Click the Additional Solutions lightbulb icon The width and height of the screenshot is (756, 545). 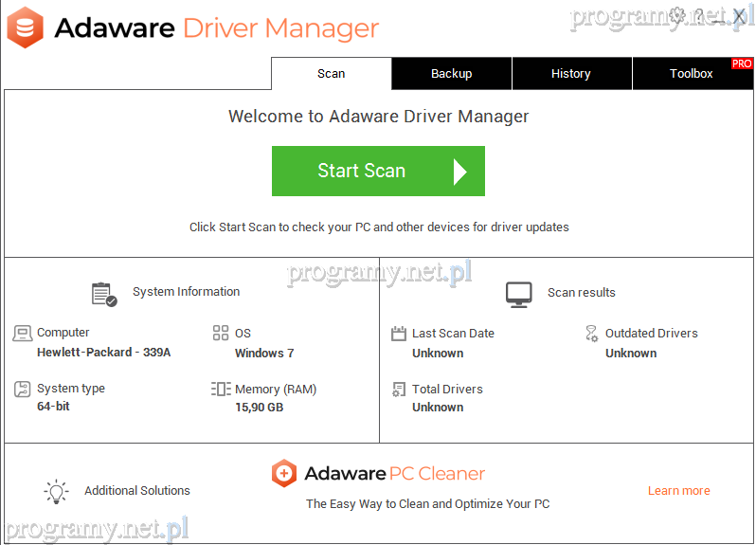(x=56, y=491)
